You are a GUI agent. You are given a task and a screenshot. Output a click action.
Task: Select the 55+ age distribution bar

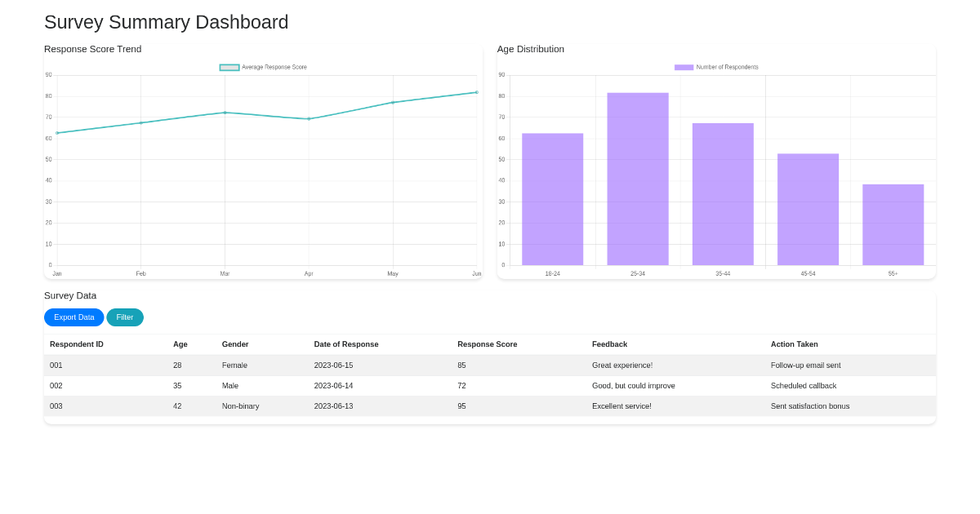point(893,226)
